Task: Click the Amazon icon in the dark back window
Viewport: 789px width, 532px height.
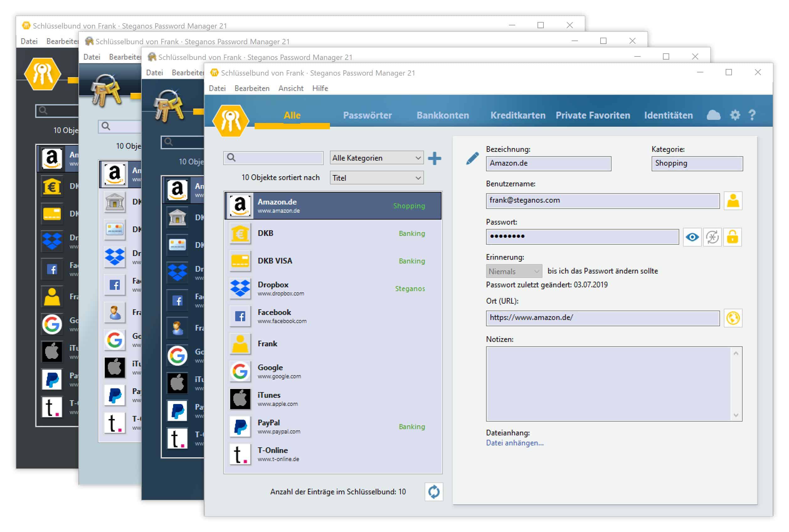Action: (x=51, y=158)
